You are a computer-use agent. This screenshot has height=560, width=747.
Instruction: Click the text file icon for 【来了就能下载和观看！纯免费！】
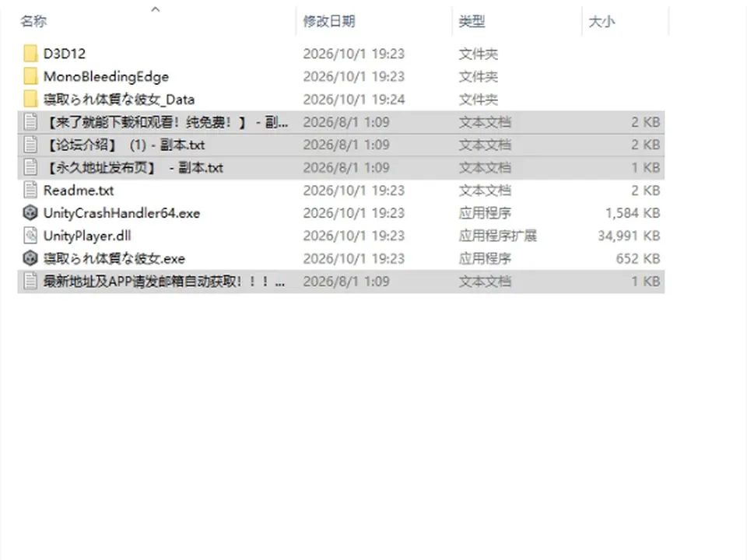(x=30, y=122)
